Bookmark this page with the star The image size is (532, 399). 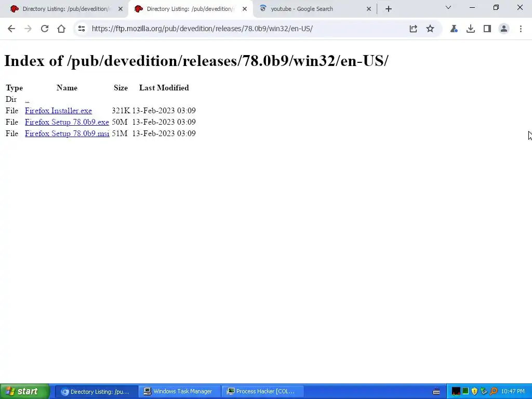pos(430,29)
